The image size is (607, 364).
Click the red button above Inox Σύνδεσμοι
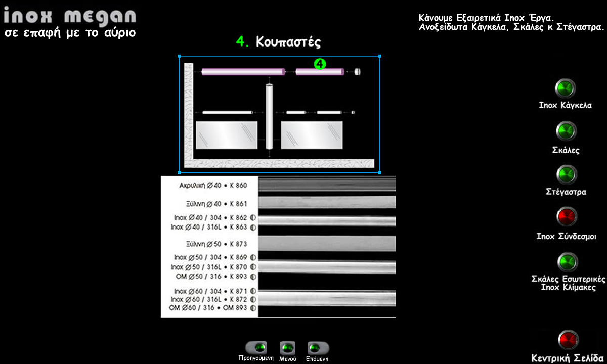click(567, 216)
